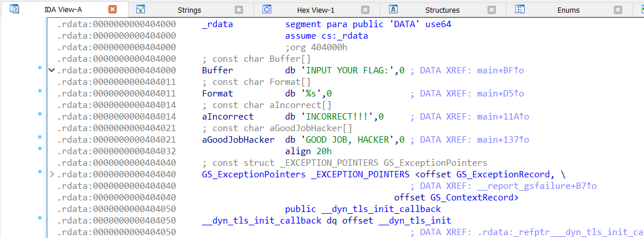The width and height of the screenshot is (644, 238).
Task: Click the 'const char Format[]' comment
Action: tap(256, 82)
